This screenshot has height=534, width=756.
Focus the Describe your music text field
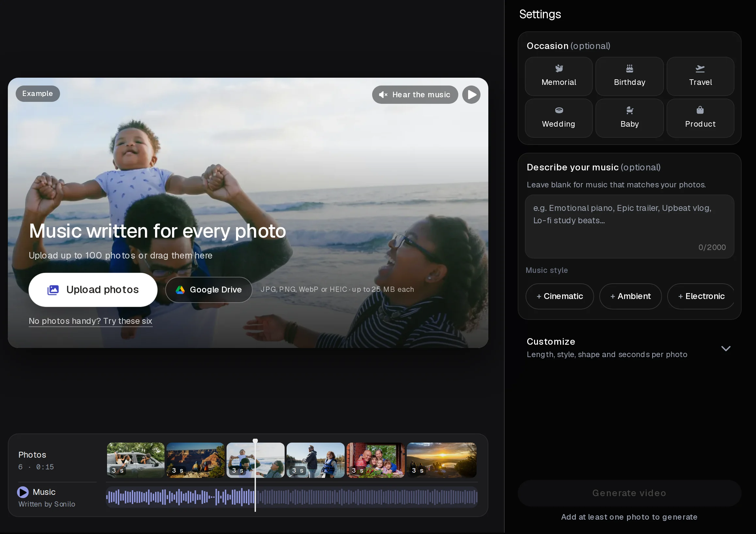[x=629, y=227]
